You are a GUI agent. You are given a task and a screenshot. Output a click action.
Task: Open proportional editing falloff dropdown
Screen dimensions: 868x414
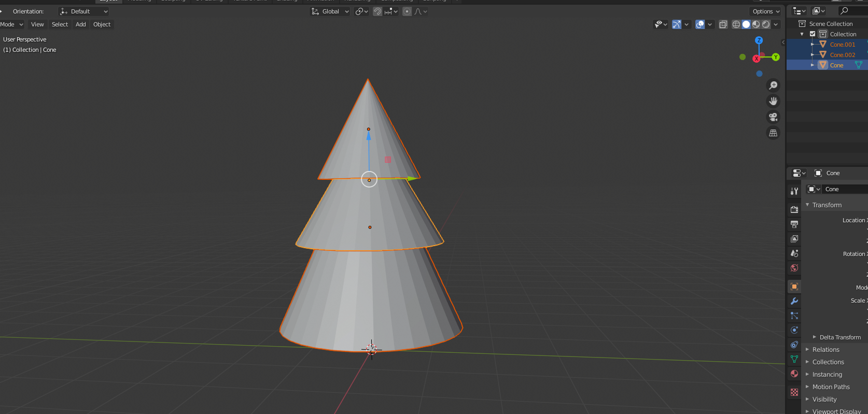(421, 11)
